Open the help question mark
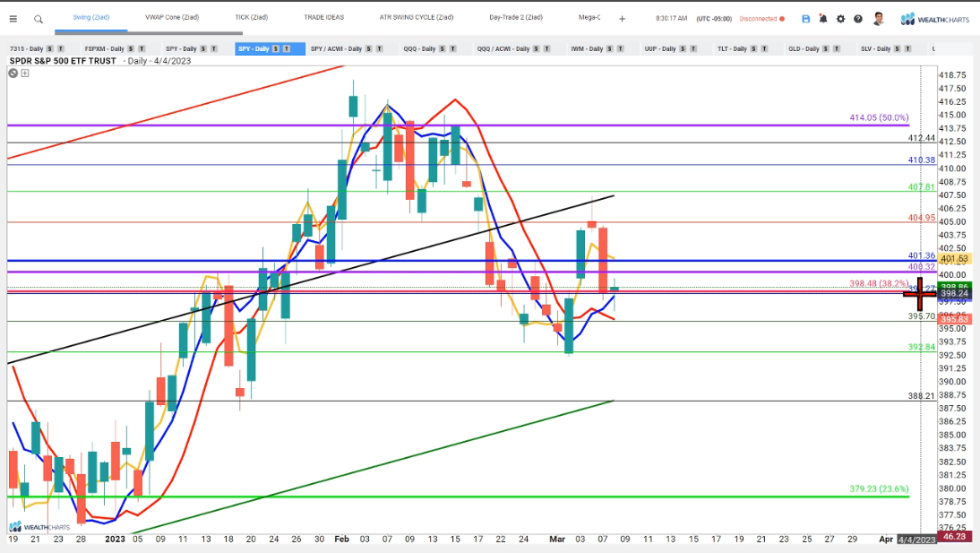The image size is (980, 553). coord(858,19)
